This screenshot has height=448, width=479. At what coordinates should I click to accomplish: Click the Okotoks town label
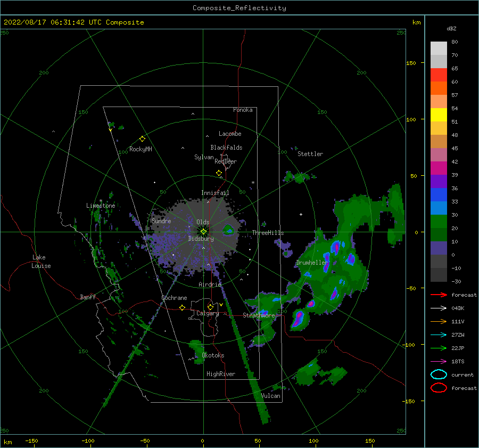click(213, 355)
